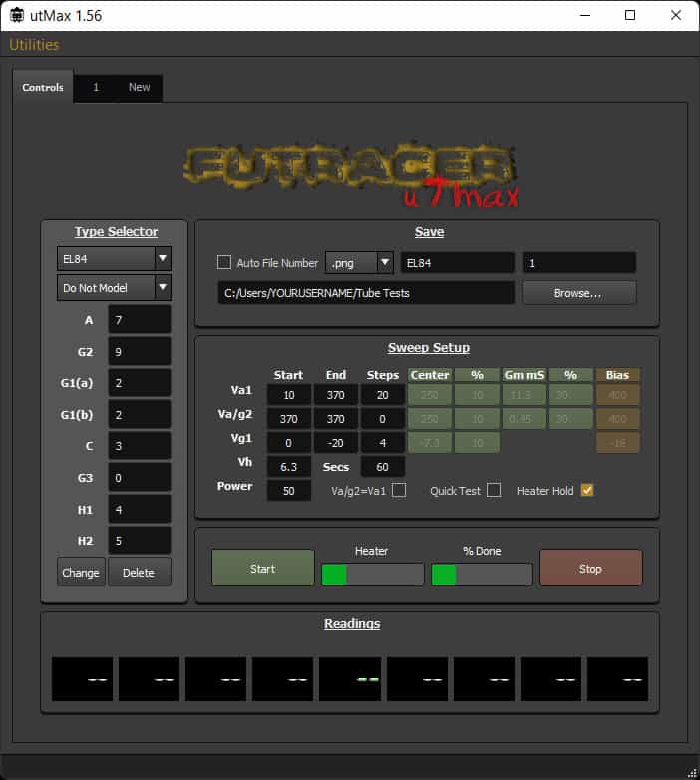Click the Type Selector heading

116,231
